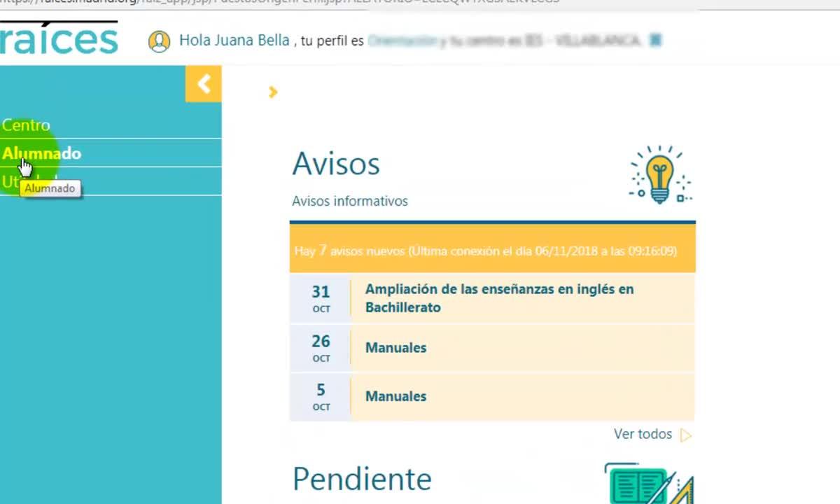Click the Raíces logo

pyautogui.click(x=59, y=38)
